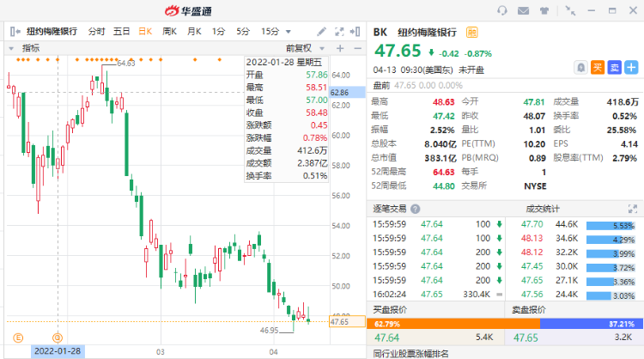Click the 62.86 crosshair price label
This screenshot has height=359, width=644.
tap(347, 93)
